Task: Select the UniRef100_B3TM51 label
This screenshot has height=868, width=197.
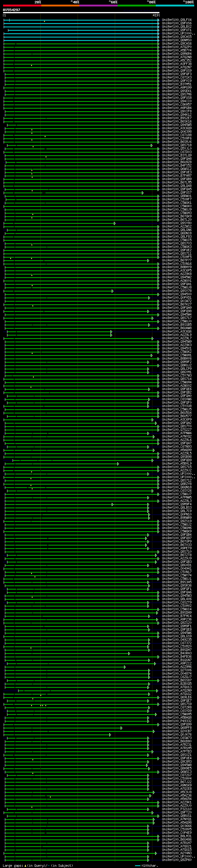Action: pyautogui.click(x=177, y=84)
